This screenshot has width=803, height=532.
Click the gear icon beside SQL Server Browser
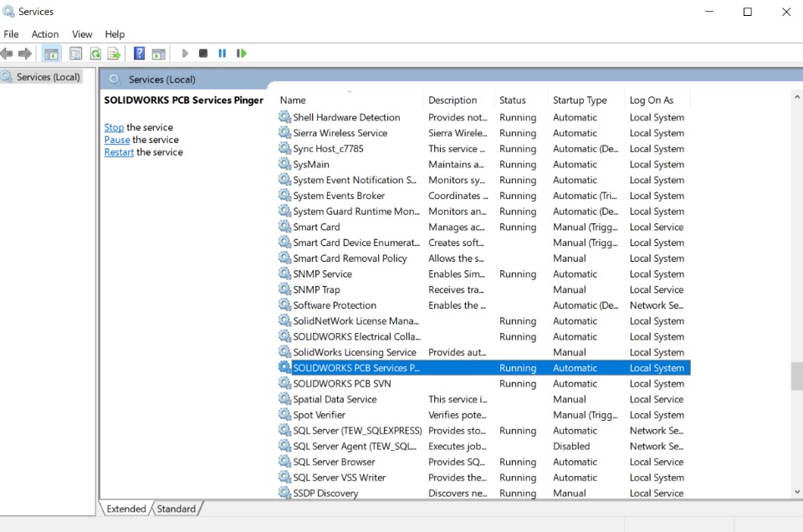284,462
